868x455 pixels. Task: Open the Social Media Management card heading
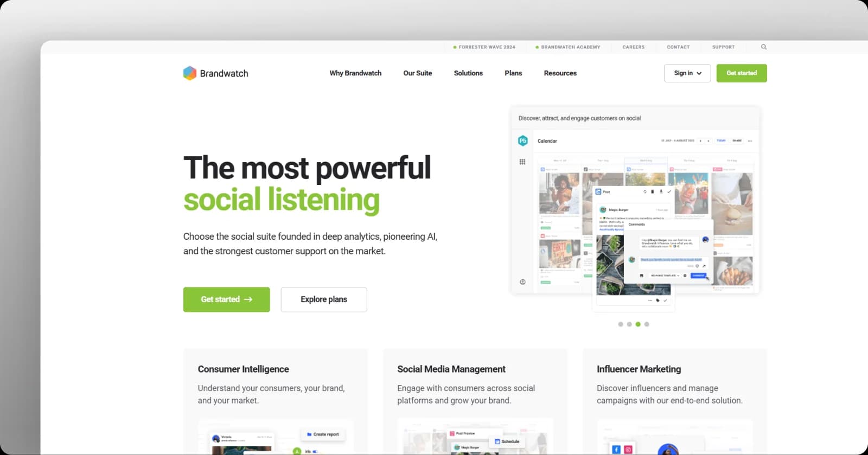click(x=451, y=369)
